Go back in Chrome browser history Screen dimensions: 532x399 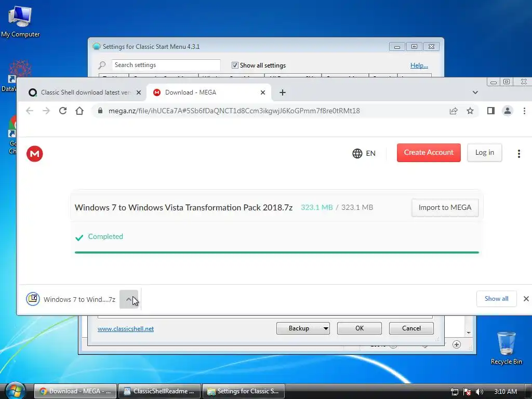(30, 111)
